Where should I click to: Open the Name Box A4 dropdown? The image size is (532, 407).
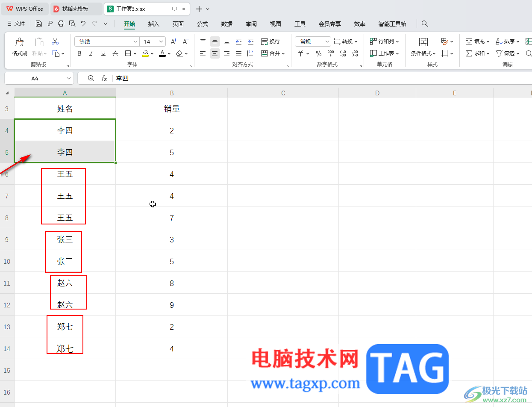69,78
